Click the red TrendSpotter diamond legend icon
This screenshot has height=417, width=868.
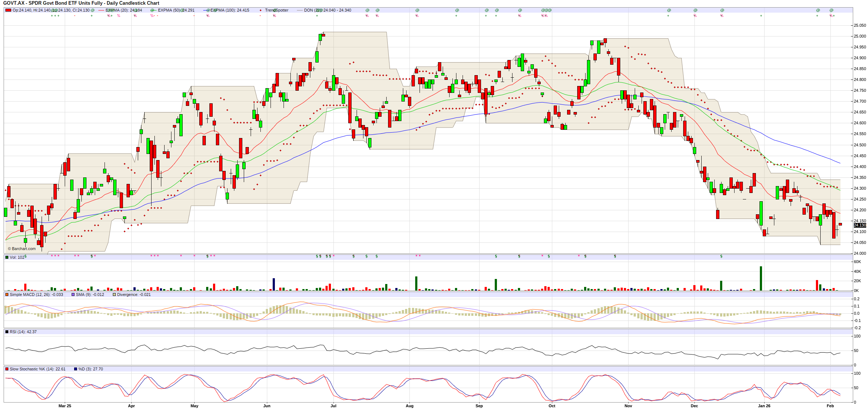tap(261, 10)
